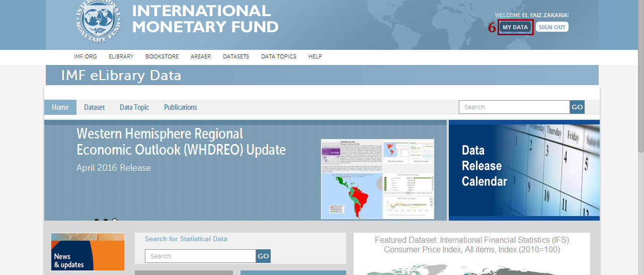Focus the search field in tab bar
The height and width of the screenshot is (275, 644).
[514, 107]
